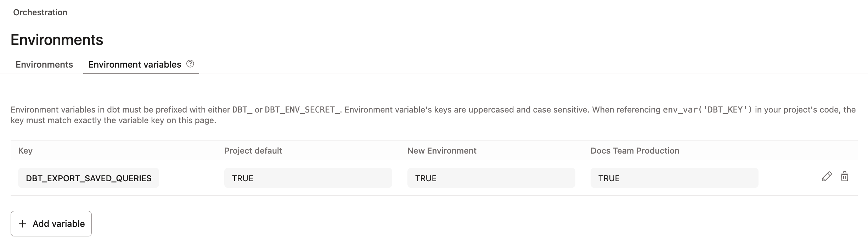This screenshot has width=868, height=247.
Task: Click the New Environment TRUE value field
Action: 491,178
